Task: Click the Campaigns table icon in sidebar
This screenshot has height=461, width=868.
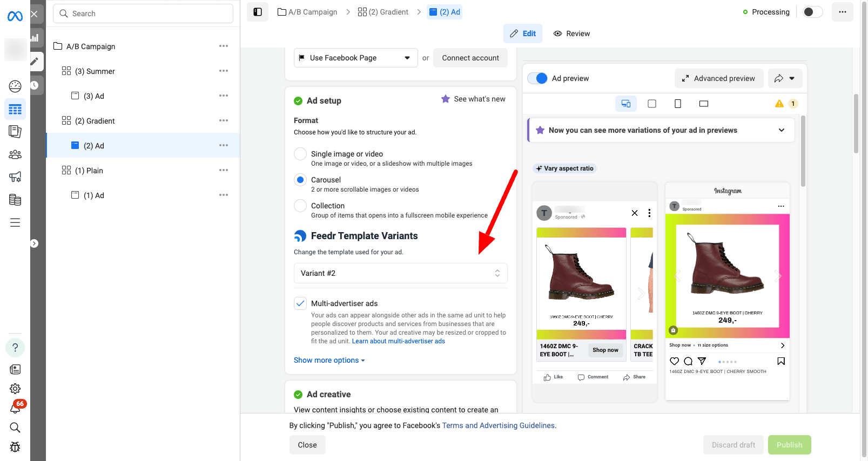Action: pyautogui.click(x=15, y=110)
